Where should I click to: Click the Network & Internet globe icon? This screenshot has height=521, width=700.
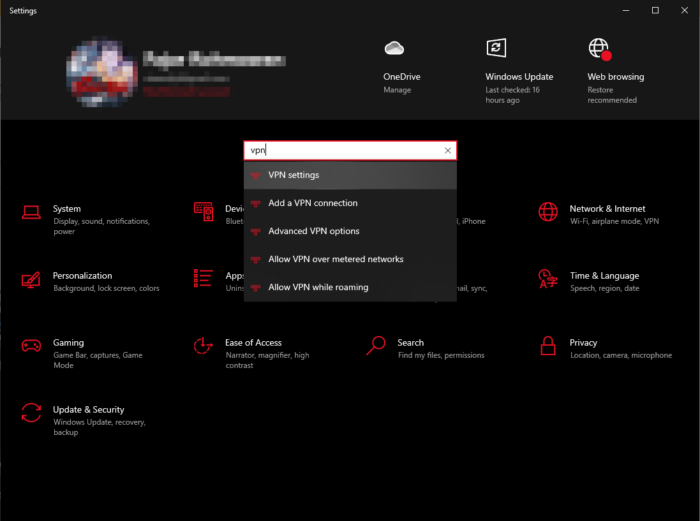tap(548, 212)
